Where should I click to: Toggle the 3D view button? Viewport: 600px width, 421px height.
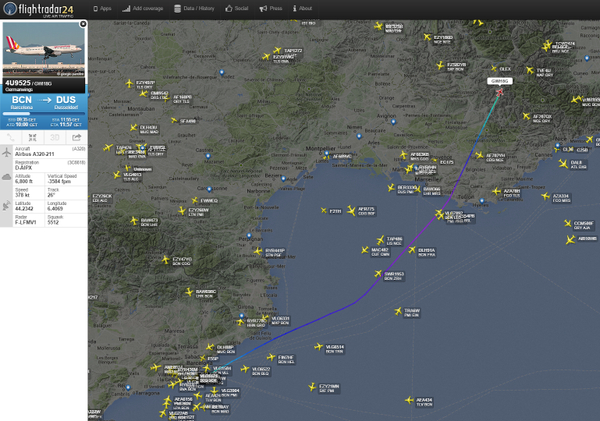click(x=55, y=137)
